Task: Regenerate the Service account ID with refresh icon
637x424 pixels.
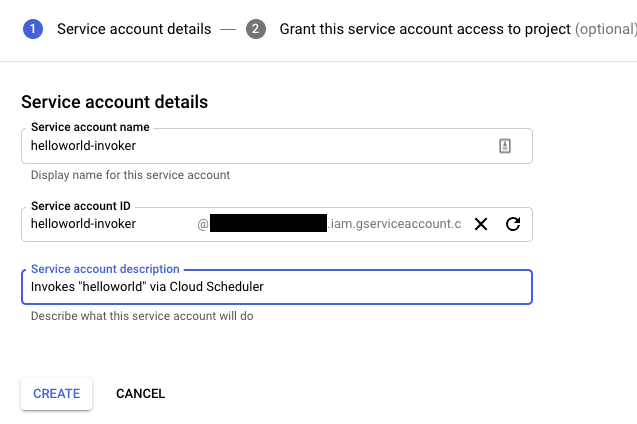Action: 513,224
